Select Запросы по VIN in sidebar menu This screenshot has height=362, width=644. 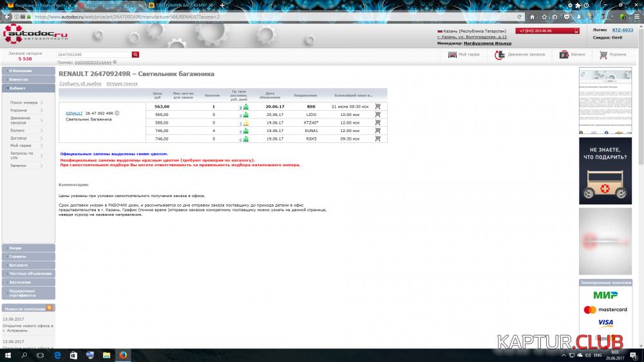coord(22,155)
